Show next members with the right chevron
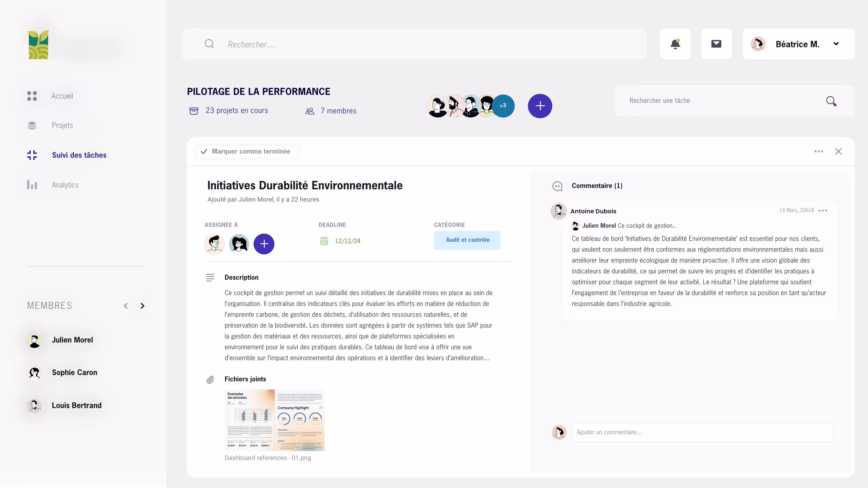 pos(143,306)
